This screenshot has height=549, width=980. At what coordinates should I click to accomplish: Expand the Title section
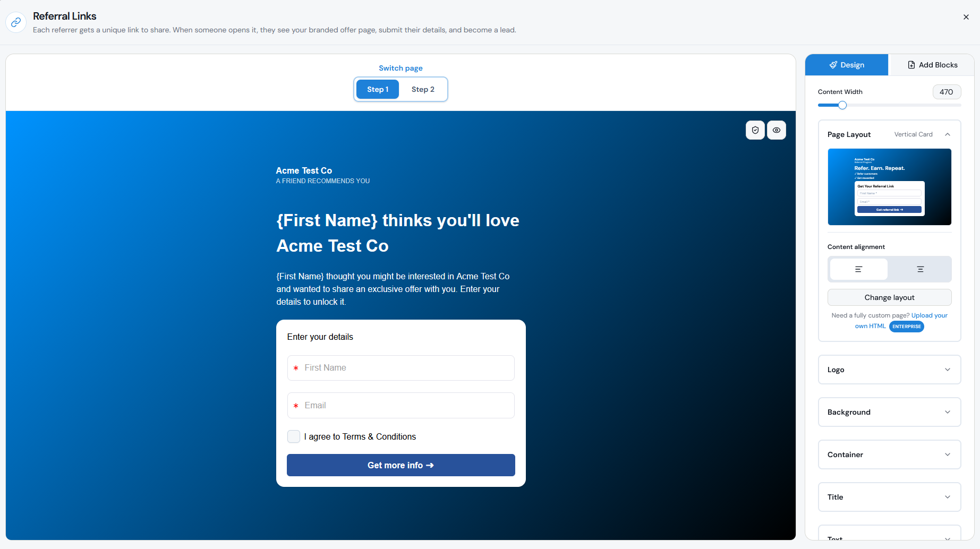click(x=889, y=497)
